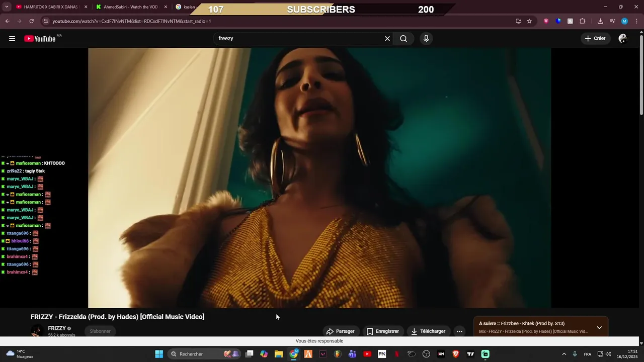Screen dimensions: 644x362
Task: Open the Windows Start button
Action: click(159, 354)
